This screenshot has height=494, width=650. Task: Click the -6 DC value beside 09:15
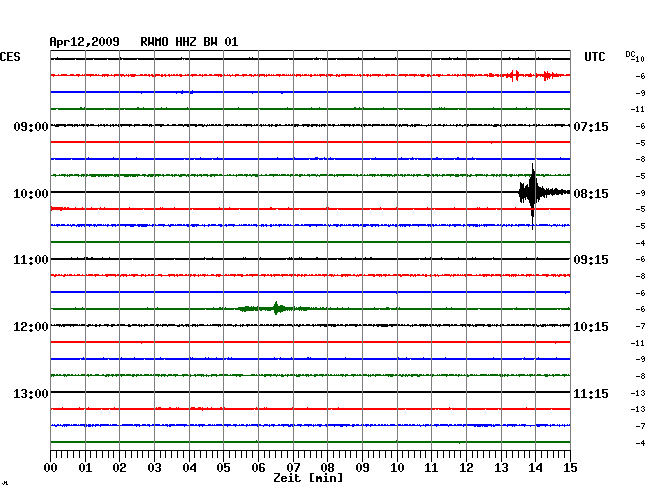point(640,259)
